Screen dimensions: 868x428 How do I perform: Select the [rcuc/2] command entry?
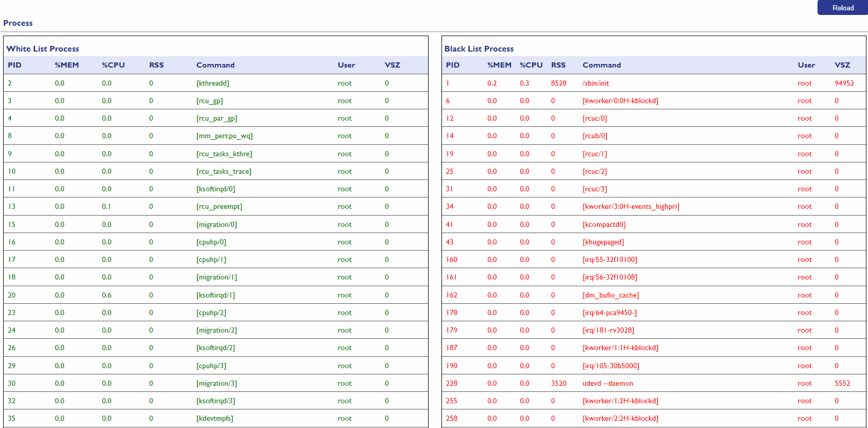pos(595,172)
